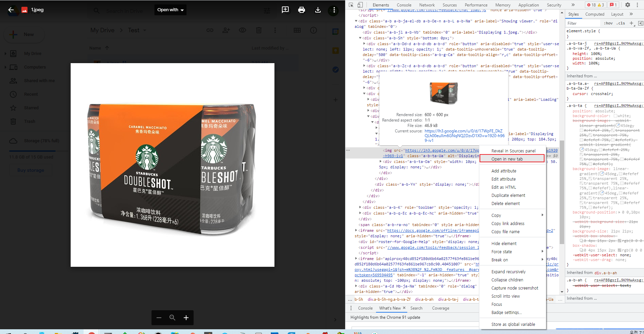Open the Search drawer tab
The image size is (644, 334).
click(416, 308)
